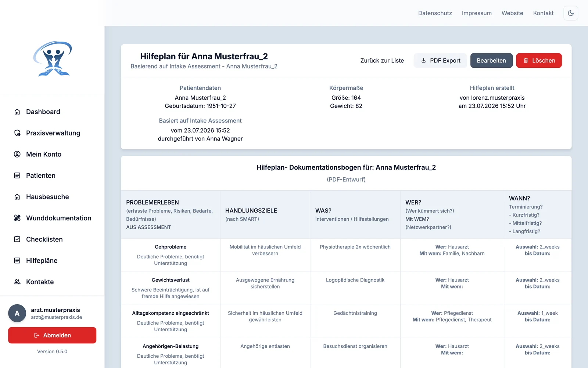Open the Impressum link
Screen dimensions: 588x368
click(477, 13)
